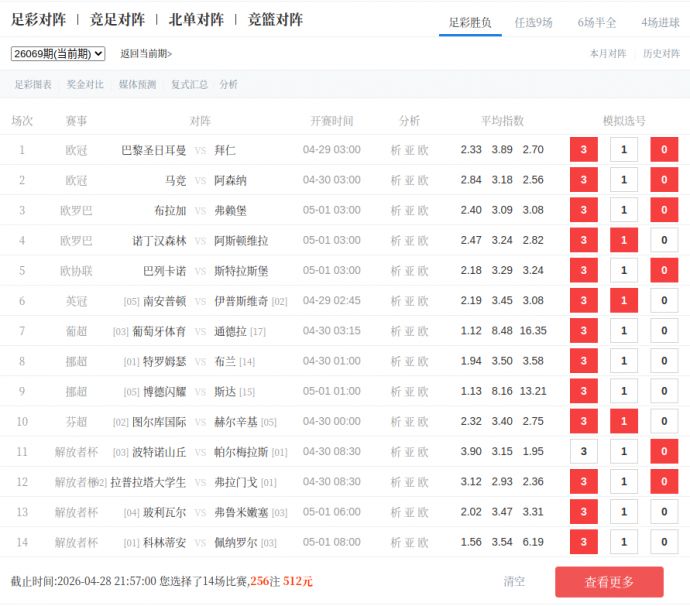Click team name 帕尔梅拉斯
The width and height of the screenshot is (690, 606).
coord(241,452)
